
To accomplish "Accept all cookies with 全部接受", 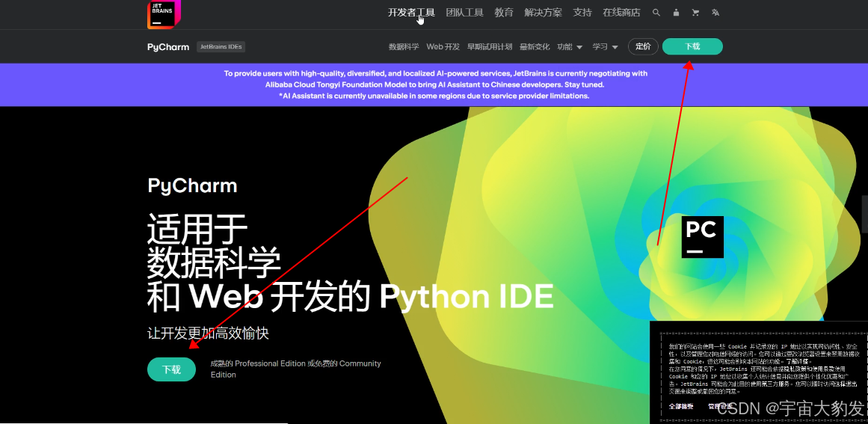I will click(680, 406).
